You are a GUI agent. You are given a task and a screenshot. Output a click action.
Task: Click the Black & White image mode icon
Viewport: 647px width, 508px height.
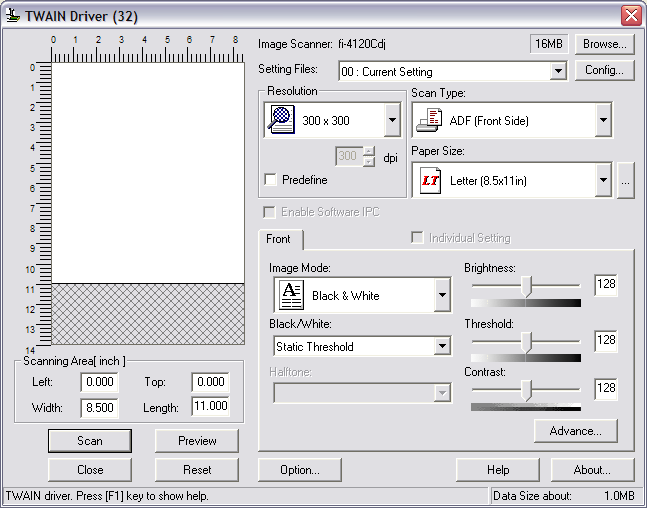pyautogui.click(x=291, y=295)
